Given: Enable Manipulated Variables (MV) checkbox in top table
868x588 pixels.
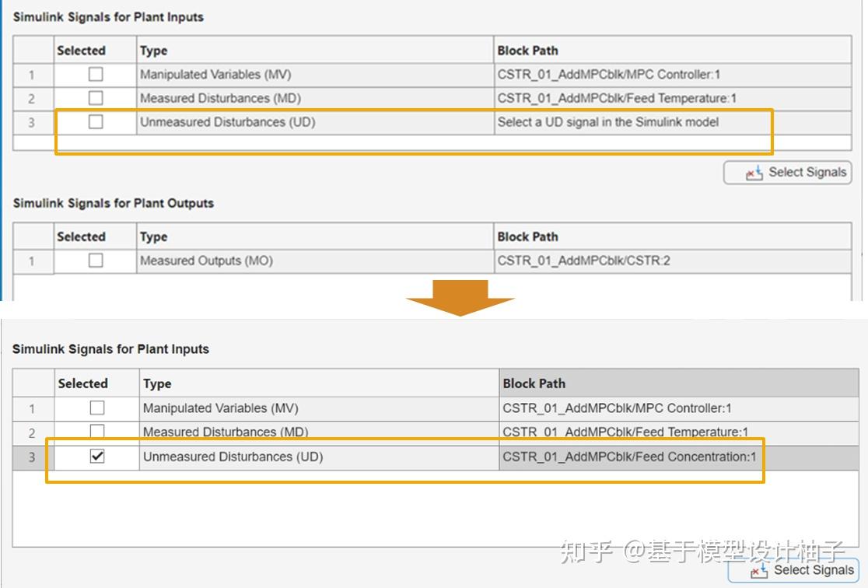Looking at the screenshot, I should [x=94, y=74].
